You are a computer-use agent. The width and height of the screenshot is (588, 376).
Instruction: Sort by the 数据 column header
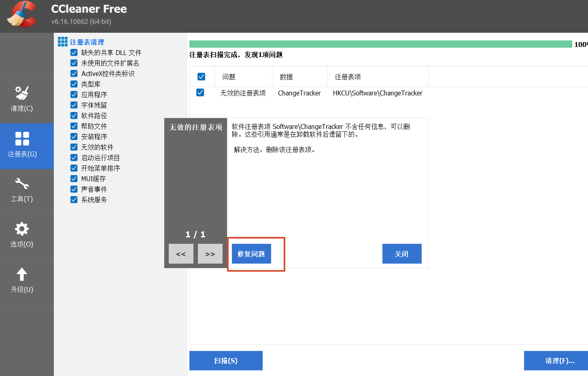coord(299,77)
